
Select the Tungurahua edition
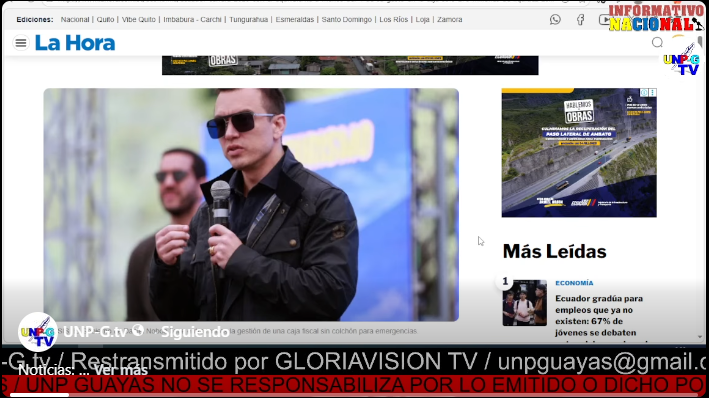coord(249,19)
